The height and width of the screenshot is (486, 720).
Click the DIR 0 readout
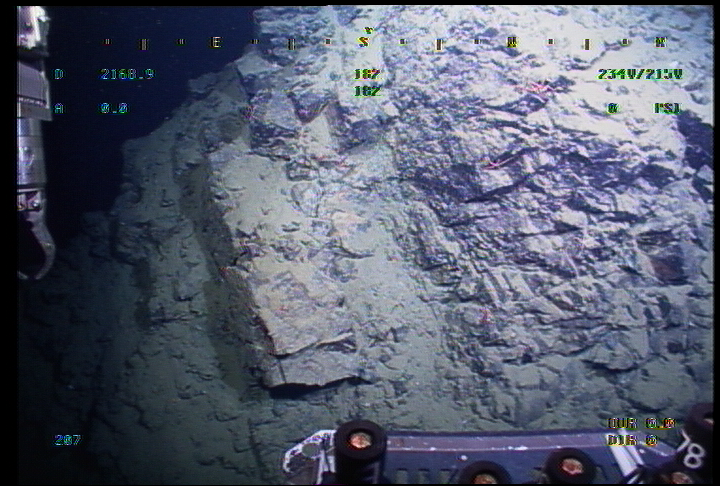pyautogui.click(x=630, y=440)
